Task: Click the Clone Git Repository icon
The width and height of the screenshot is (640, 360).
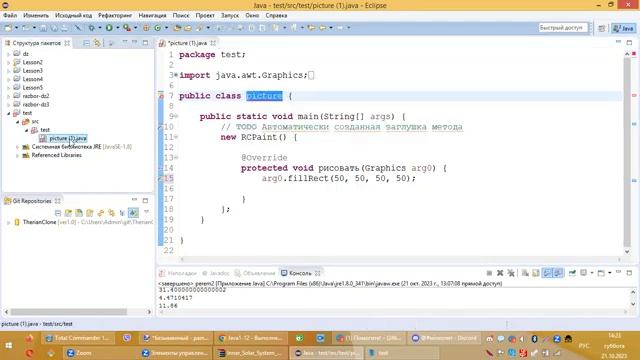Action: 79,213
